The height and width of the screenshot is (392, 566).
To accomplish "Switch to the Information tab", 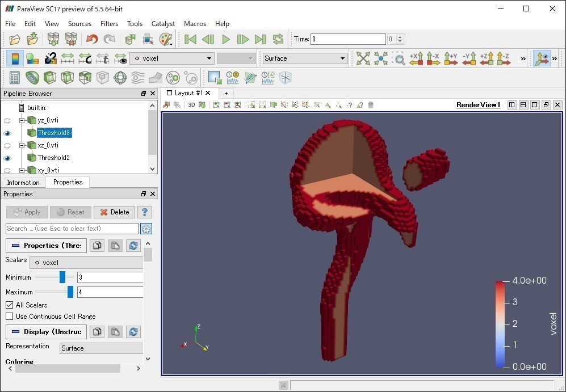I will (23, 183).
